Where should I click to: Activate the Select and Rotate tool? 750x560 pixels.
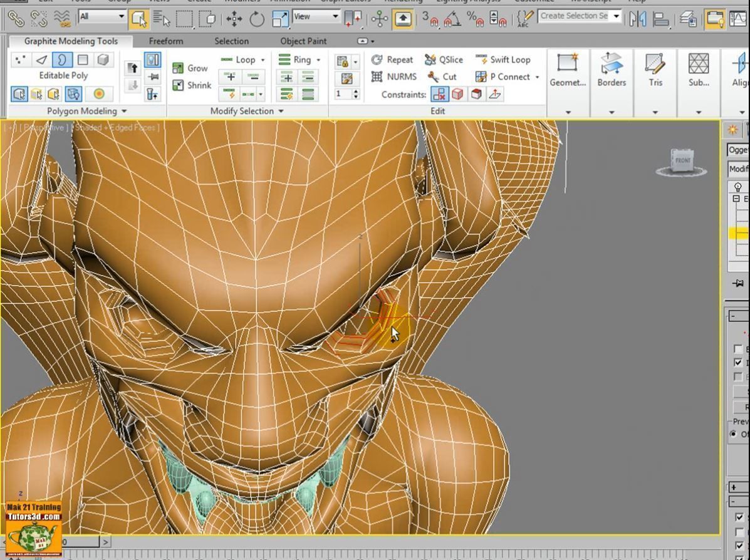click(x=258, y=19)
